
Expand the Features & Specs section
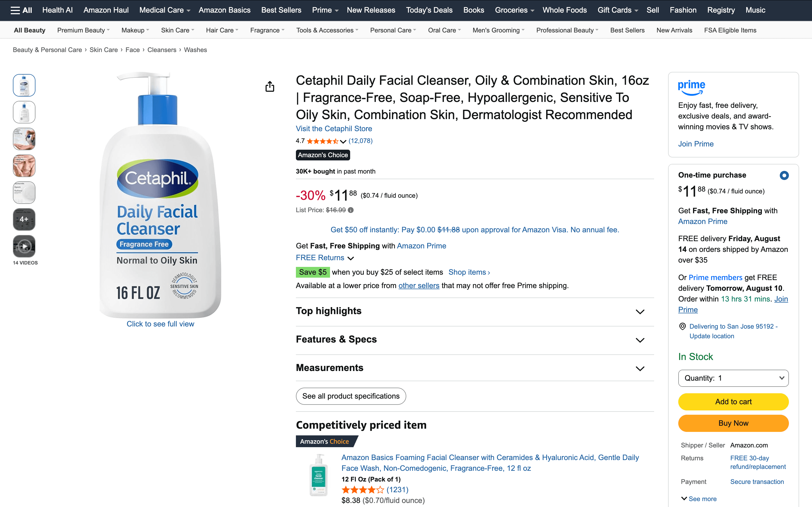point(475,340)
